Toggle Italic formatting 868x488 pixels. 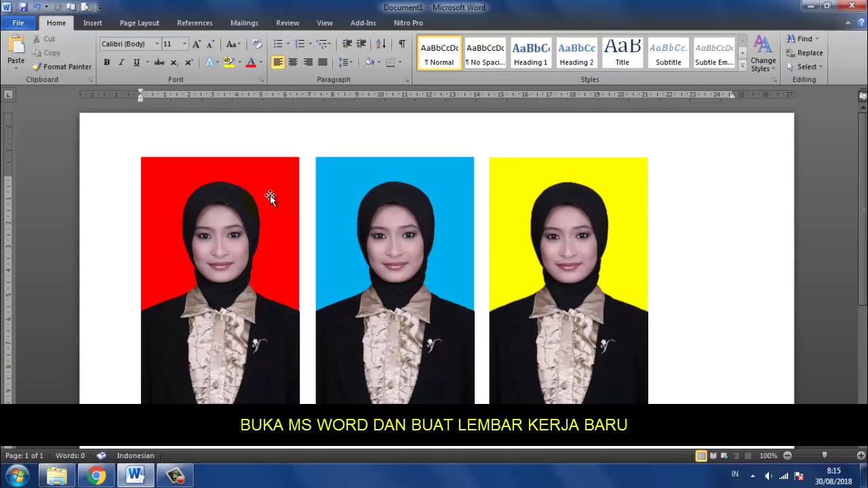tap(121, 62)
